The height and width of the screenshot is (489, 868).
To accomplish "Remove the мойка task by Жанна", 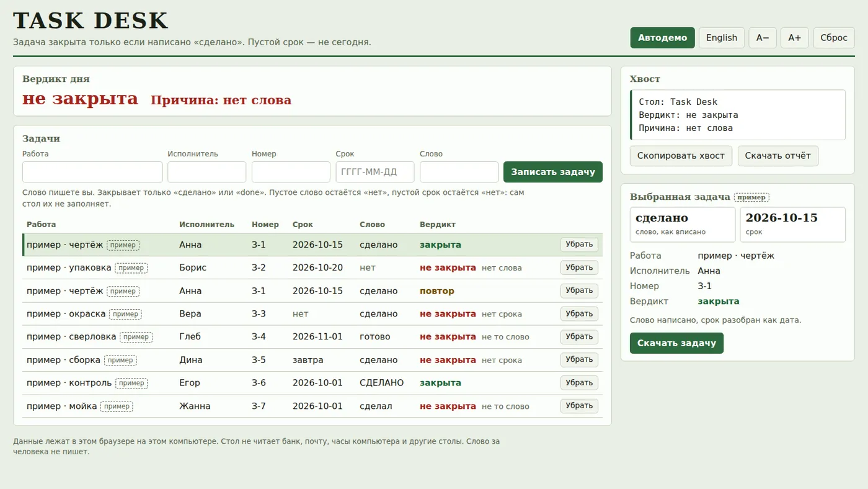I will 579,406.
